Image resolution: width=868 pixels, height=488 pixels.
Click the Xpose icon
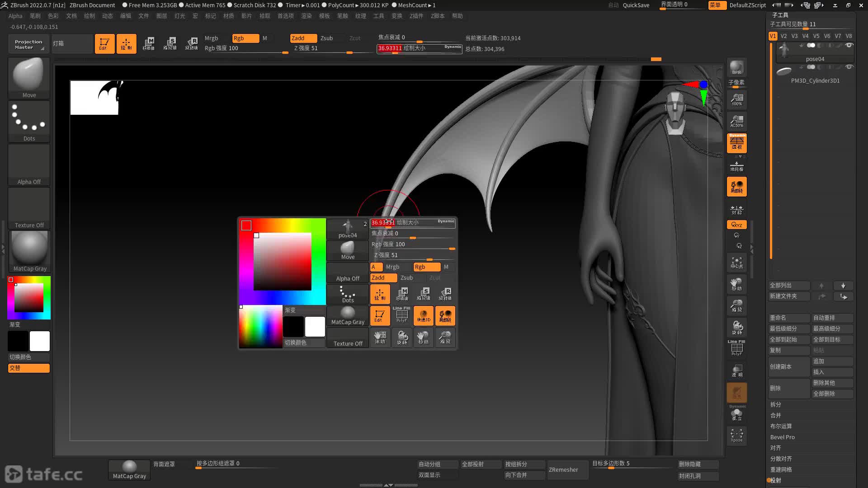pos(736,435)
